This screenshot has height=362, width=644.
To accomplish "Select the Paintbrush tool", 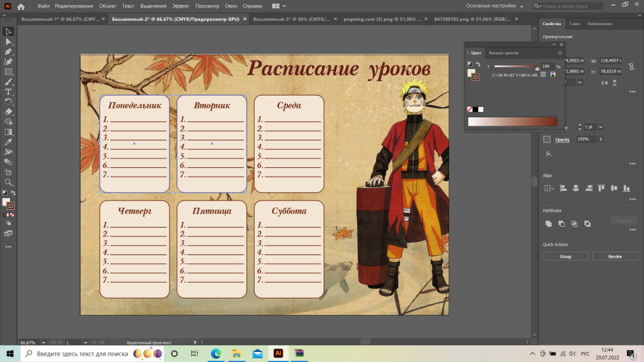I will click(8, 82).
